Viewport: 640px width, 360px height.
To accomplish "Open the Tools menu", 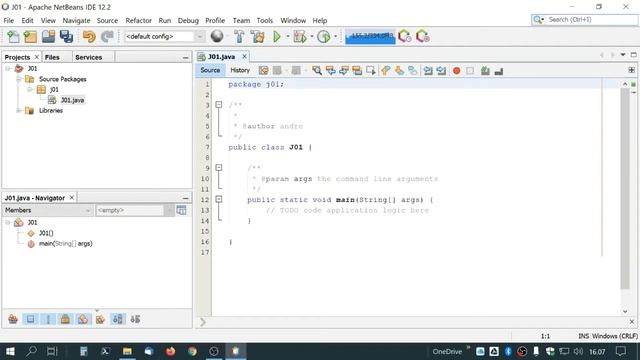I will click(264, 20).
